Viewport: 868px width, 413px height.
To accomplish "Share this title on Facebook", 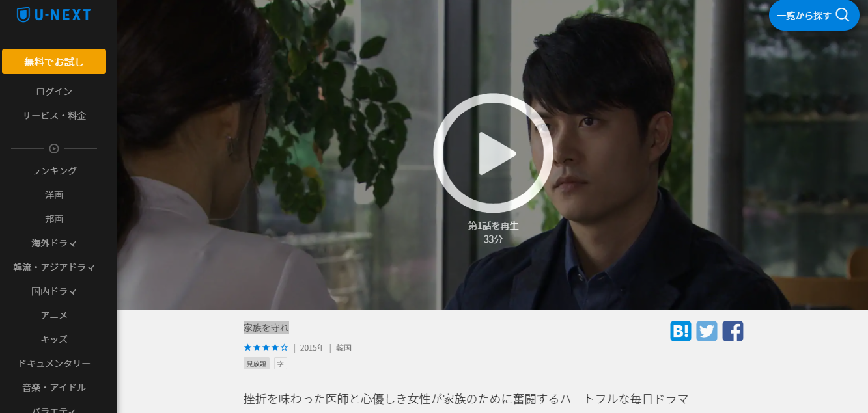I will [733, 331].
